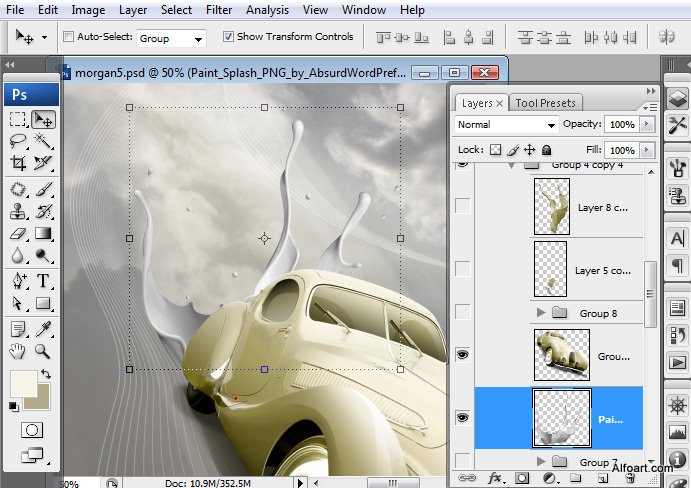Select the Hand tool

[x=18, y=351]
